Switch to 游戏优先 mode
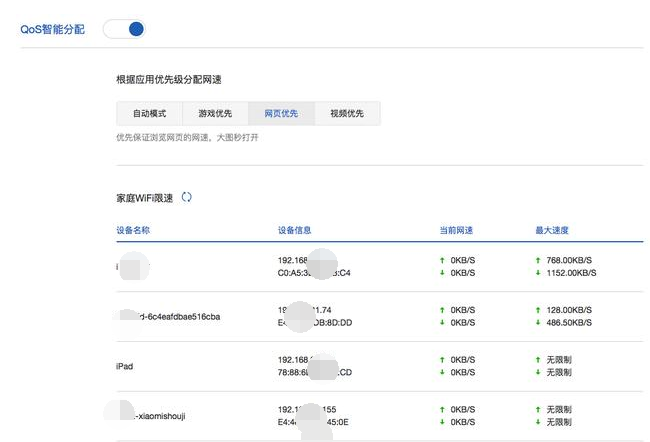The height and width of the screenshot is (442, 650). [x=215, y=113]
